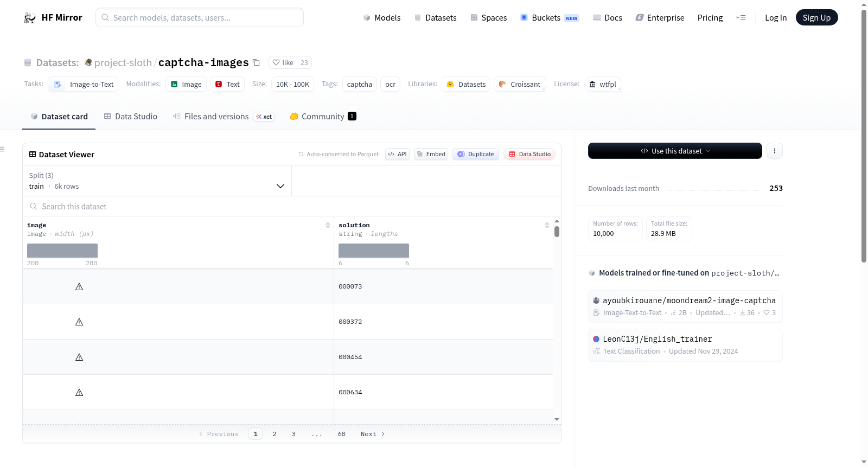Click the dataset table vertical scrollbar thumb
868x467 pixels.
(557, 232)
